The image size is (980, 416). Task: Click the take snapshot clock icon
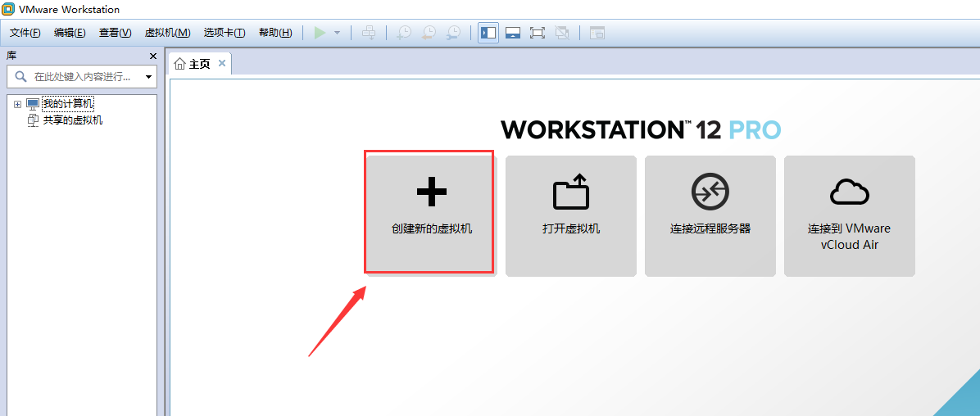pyautogui.click(x=404, y=33)
